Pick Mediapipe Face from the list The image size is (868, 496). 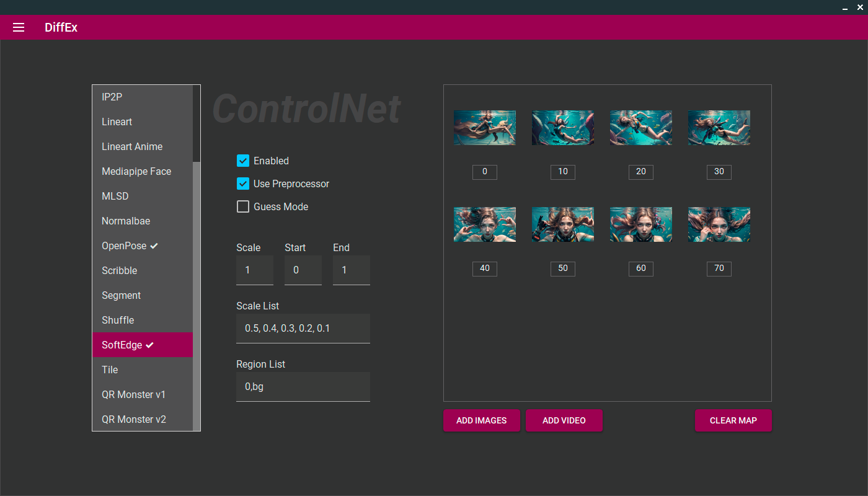pos(143,171)
